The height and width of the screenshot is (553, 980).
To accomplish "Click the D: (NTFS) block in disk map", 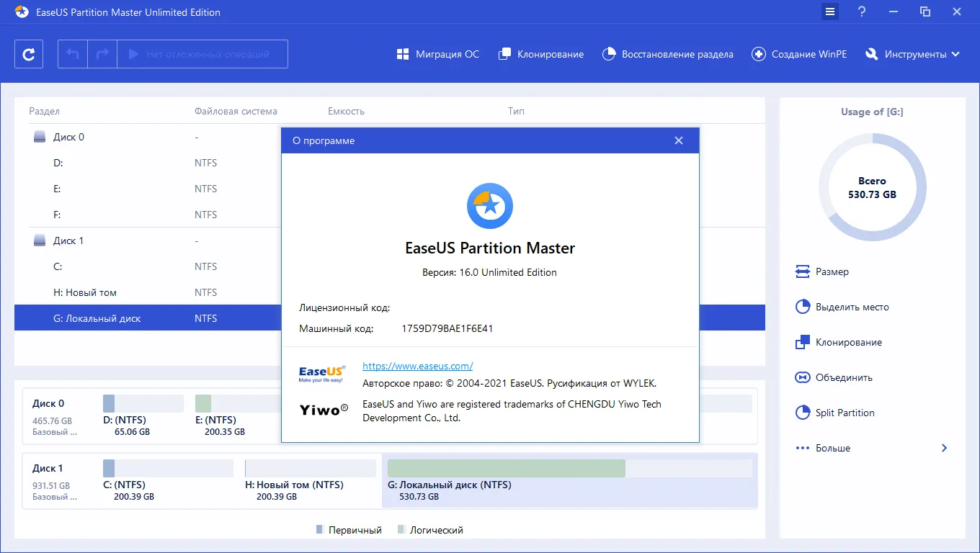I will [143, 415].
